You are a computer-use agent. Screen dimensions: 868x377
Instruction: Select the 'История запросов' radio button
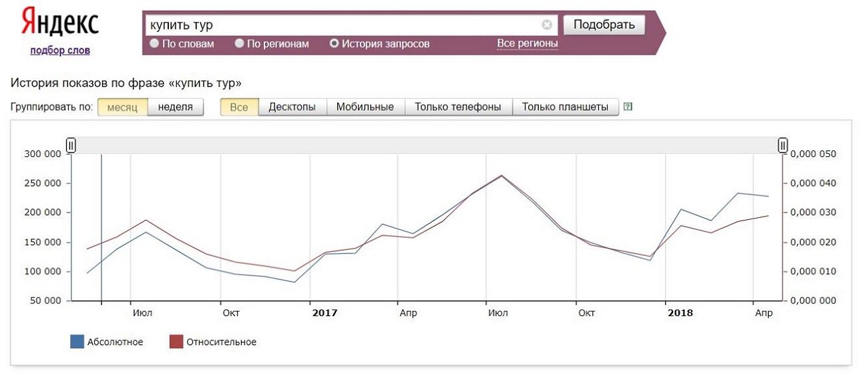pyautogui.click(x=334, y=43)
